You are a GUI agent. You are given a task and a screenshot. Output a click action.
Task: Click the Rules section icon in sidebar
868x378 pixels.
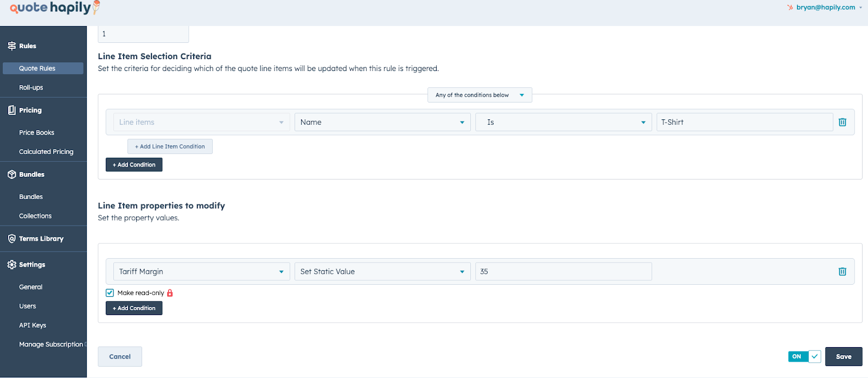coord(11,46)
